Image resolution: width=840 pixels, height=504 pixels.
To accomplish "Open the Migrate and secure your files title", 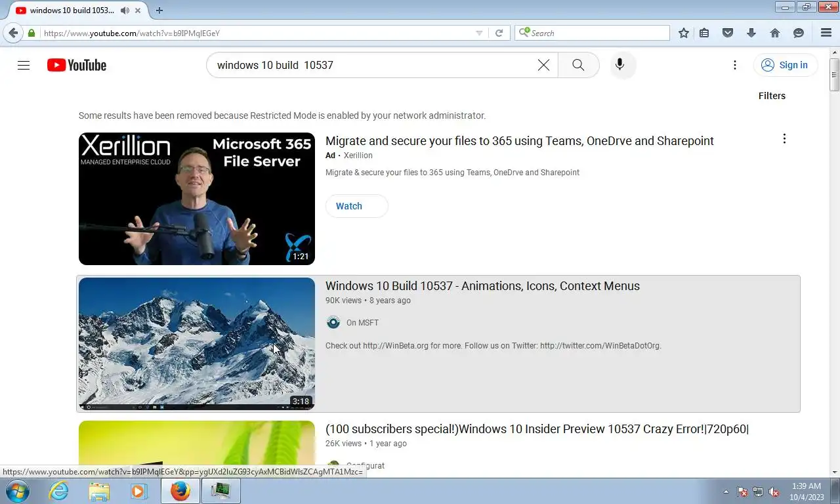I will pyautogui.click(x=519, y=141).
